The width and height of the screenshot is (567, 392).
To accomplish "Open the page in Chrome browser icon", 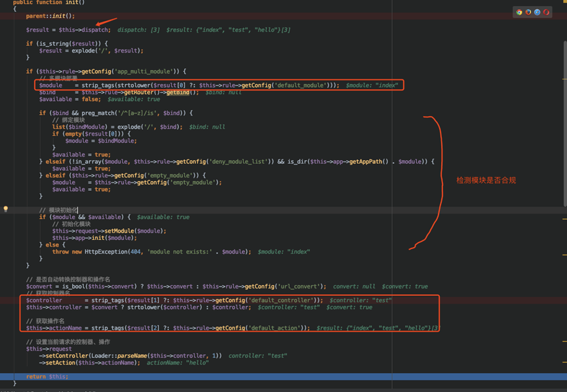I will click(519, 12).
